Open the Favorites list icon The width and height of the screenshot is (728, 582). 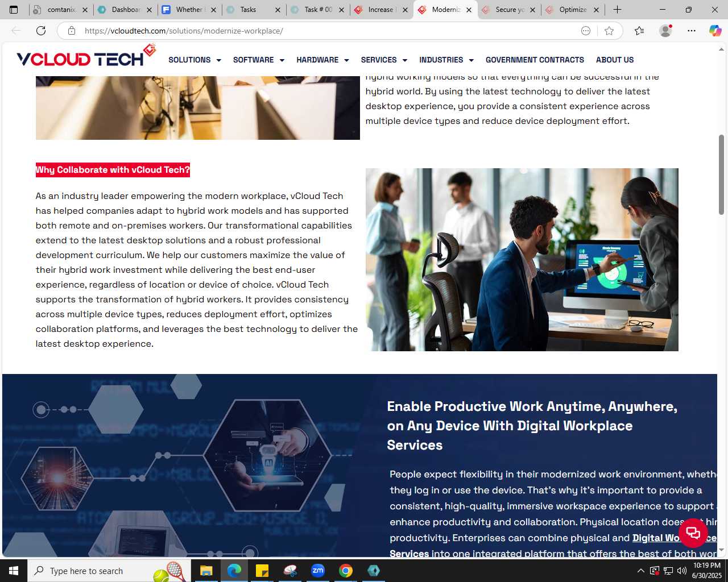[639, 31]
